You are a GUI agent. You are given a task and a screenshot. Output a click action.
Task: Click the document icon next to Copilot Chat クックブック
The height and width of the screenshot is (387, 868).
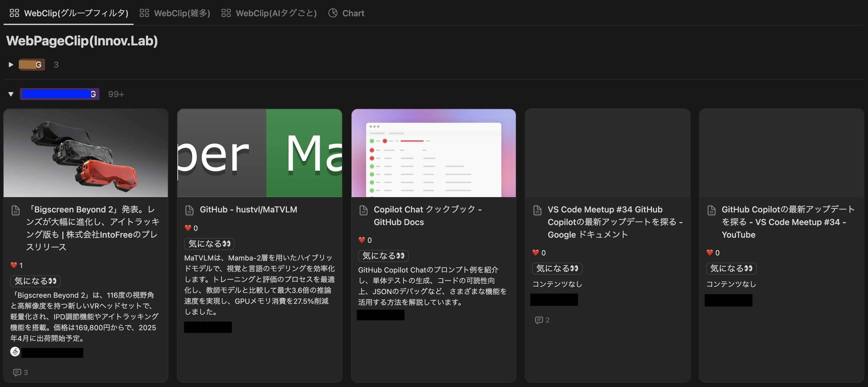click(363, 210)
